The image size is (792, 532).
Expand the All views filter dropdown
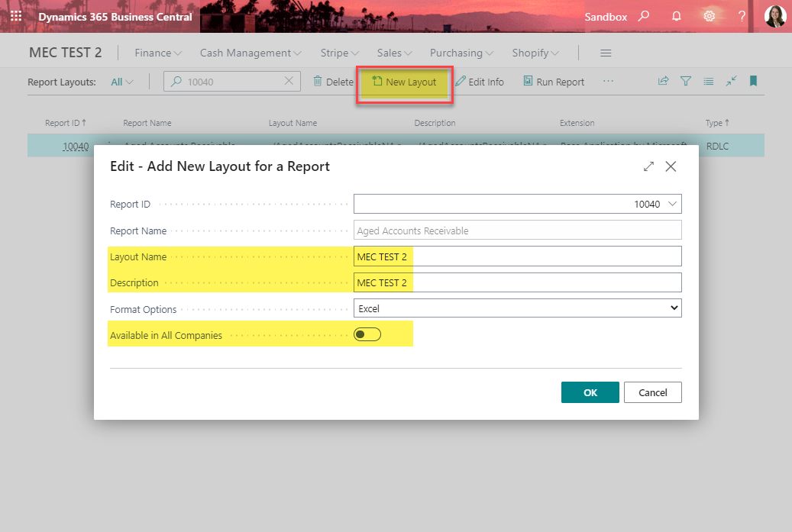pyautogui.click(x=121, y=82)
